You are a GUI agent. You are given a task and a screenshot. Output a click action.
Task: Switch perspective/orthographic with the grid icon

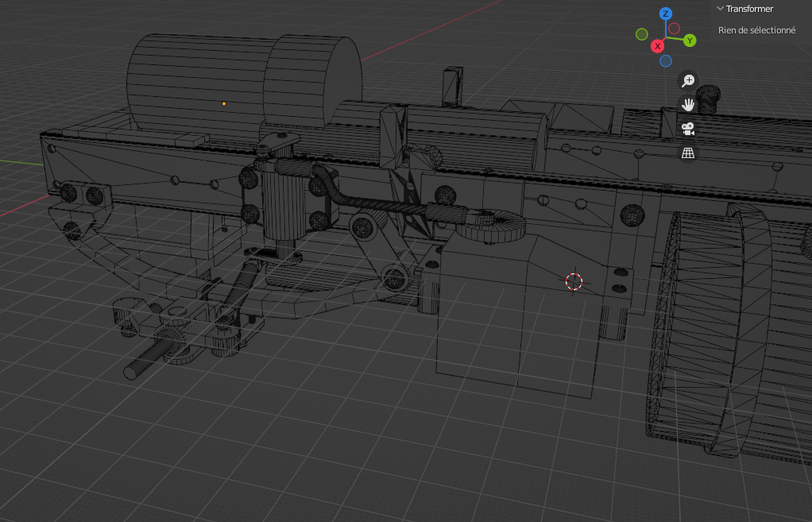point(688,153)
